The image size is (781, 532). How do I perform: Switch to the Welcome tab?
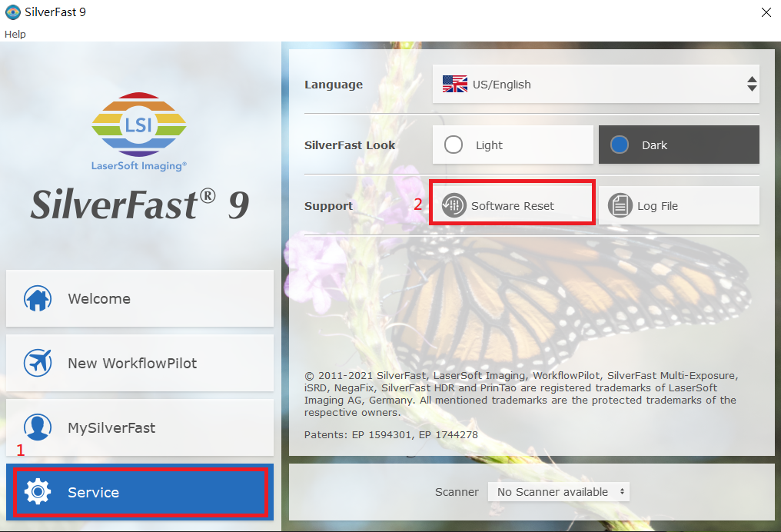(139, 298)
